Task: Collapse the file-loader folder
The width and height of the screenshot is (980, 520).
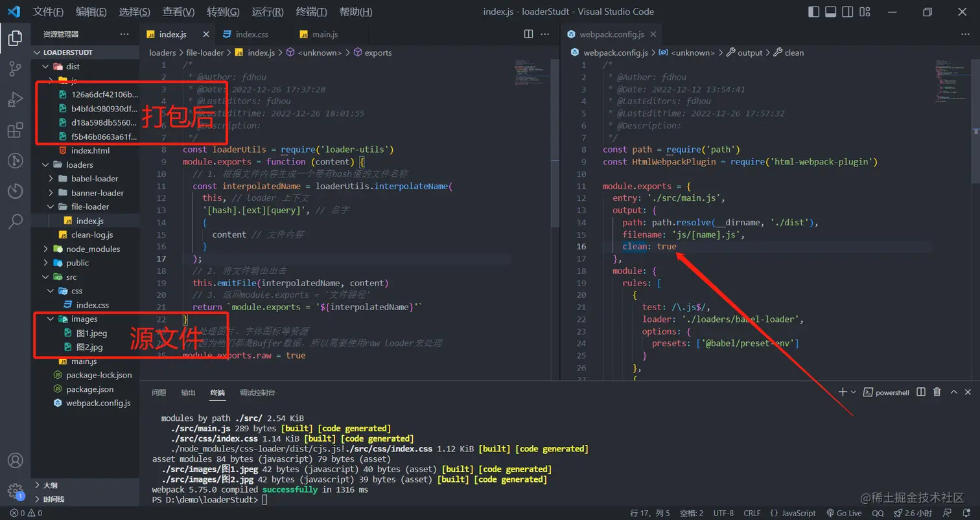Action: [51, 207]
